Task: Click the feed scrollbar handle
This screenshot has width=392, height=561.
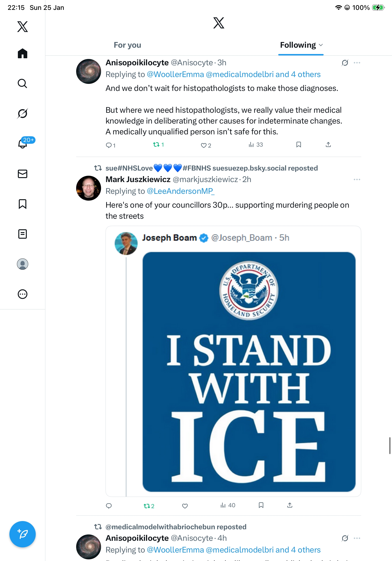Action: (390, 445)
